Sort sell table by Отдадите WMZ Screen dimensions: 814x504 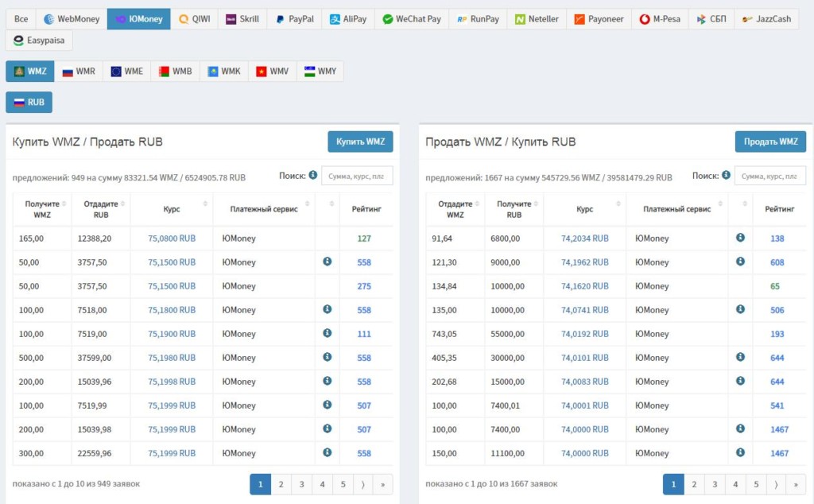click(x=455, y=209)
